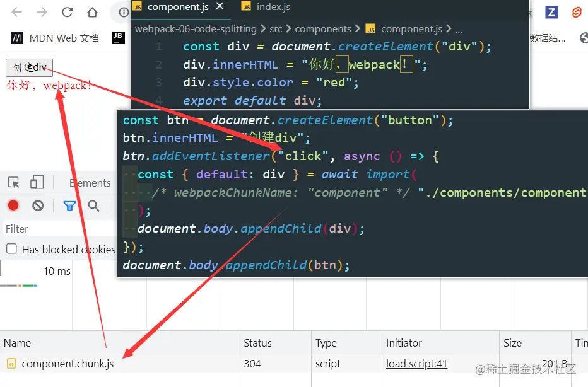
Task: Select webpack-06-code-splitting in the breadcrumb
Action: 196,29
